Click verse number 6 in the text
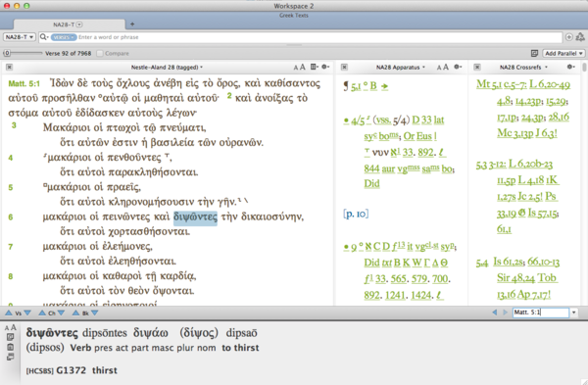588x385 pixels. (11, 217)
